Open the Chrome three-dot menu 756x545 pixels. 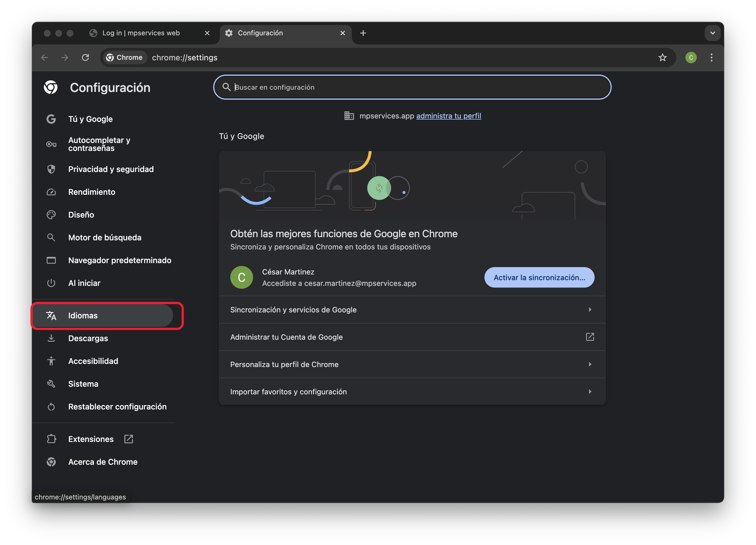pyautogui.click(x=711, y=58)
